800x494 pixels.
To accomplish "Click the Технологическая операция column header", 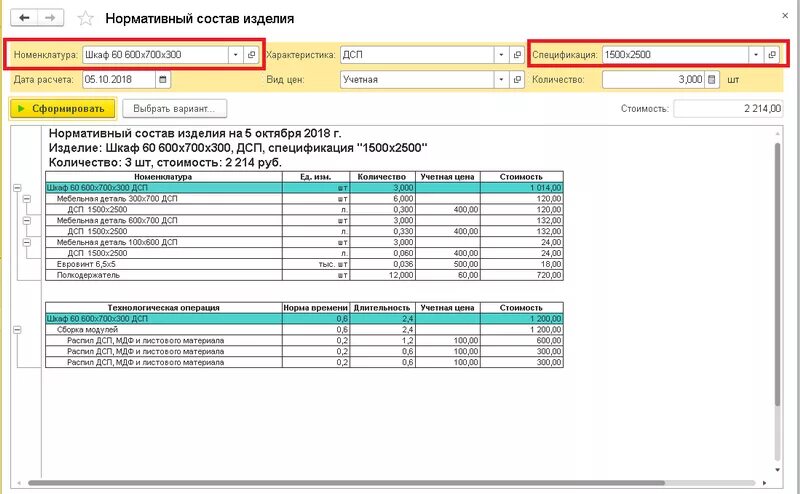I will click(x=163, y=308).
